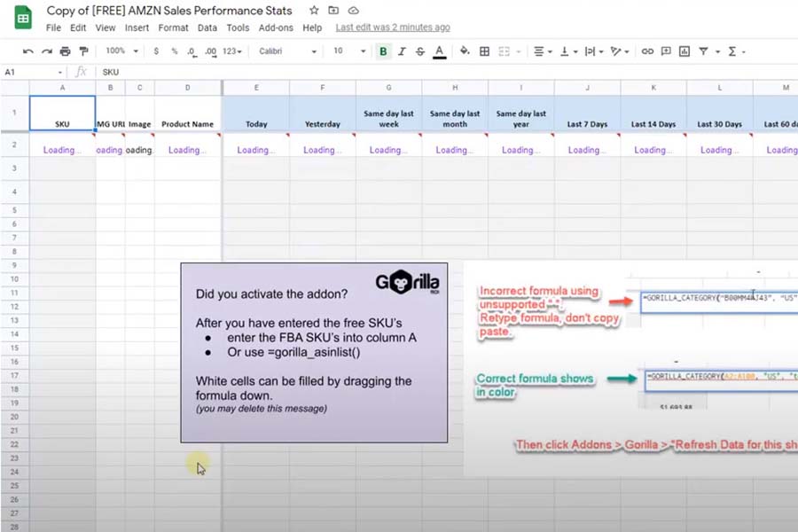
Task: Open the font size dropdown
Action: 349,51
